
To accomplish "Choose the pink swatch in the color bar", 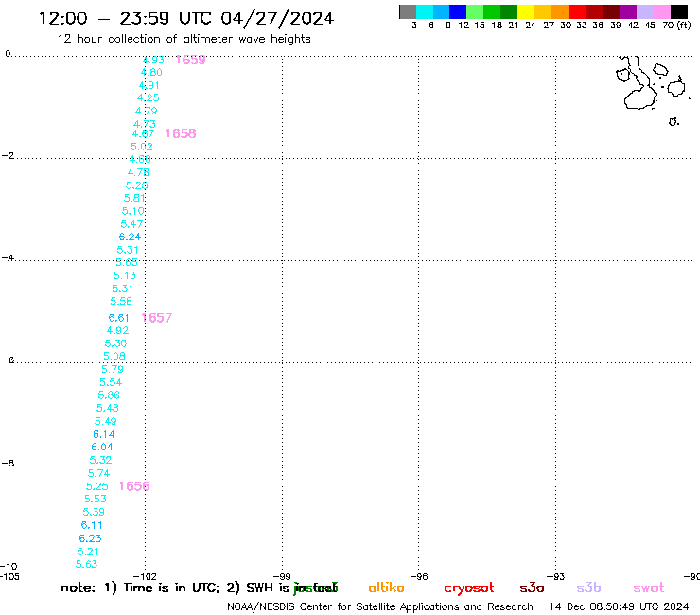I will [x=661, y=11].
